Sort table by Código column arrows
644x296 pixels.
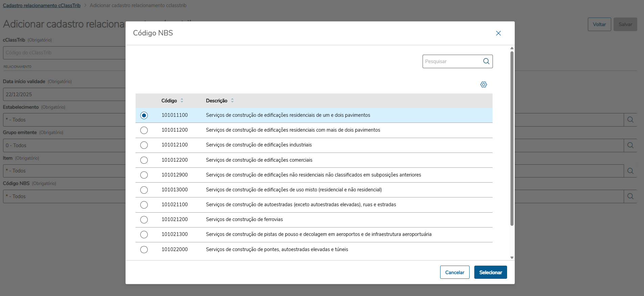pyautogui.click(x=182, y=101)
